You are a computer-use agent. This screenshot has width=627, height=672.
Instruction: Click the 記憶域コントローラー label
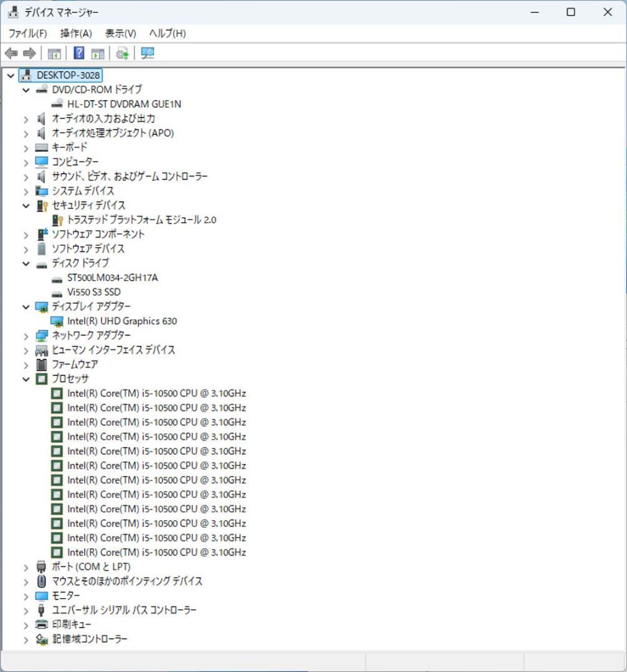click(90, 639)
